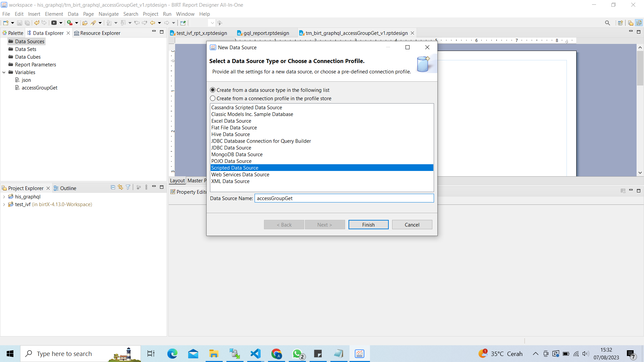
Task: Expand the his_graphql project node
Action: coord(4,197)
